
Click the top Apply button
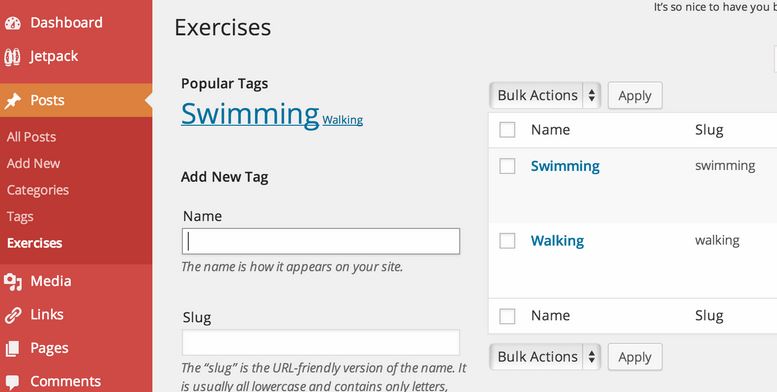635,96
